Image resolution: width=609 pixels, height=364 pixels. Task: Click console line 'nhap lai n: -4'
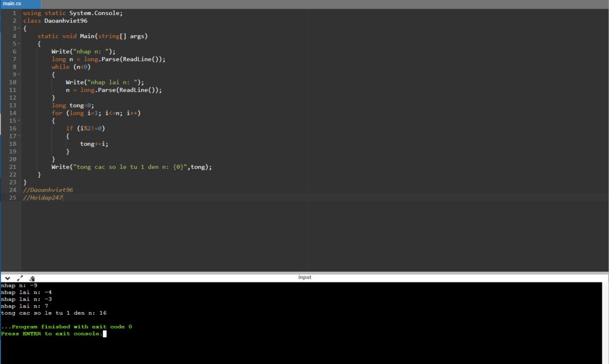[x=26, y=293]
